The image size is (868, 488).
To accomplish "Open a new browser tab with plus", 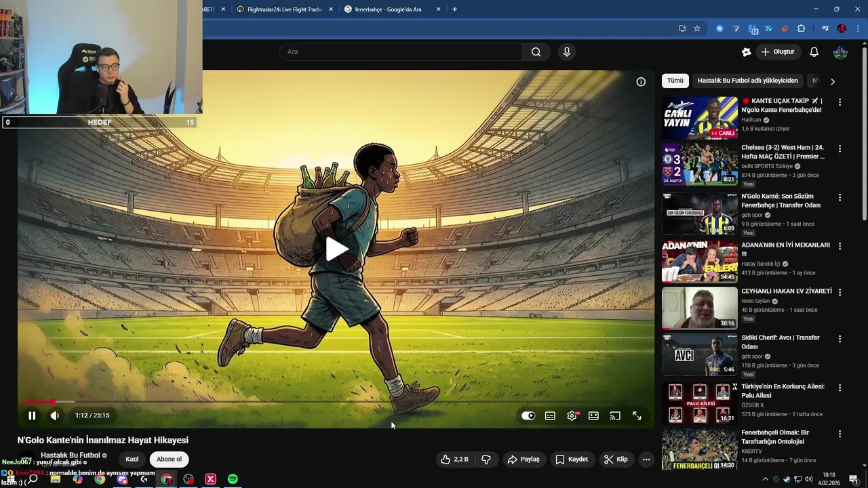I will click(x=454, y=9).
